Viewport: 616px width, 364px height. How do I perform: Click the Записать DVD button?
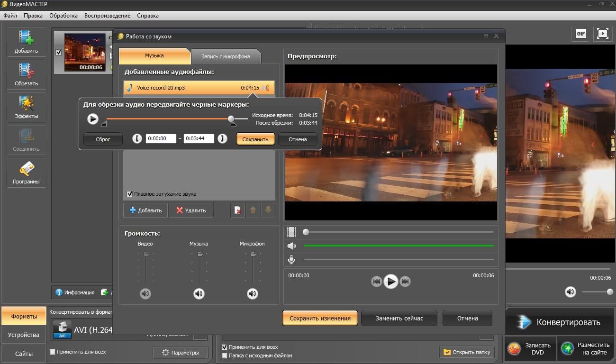pyautogui.click(x=529, y=349)
